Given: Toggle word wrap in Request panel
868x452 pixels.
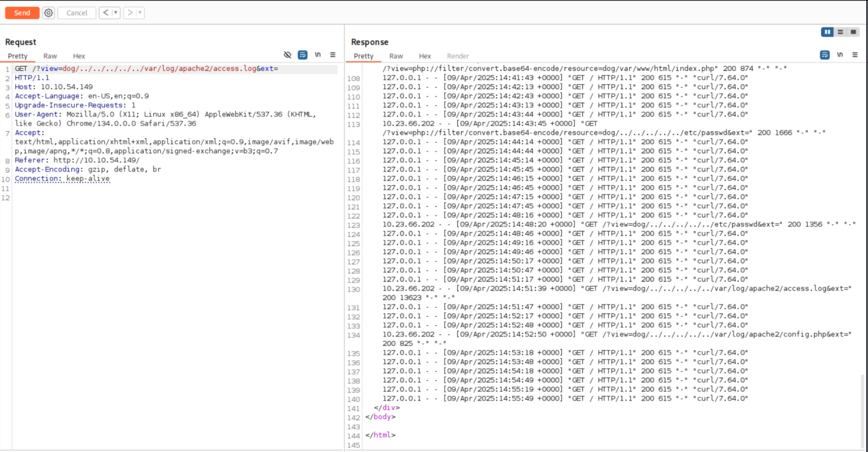Looking at the screenshot, I should click(303, 54).
